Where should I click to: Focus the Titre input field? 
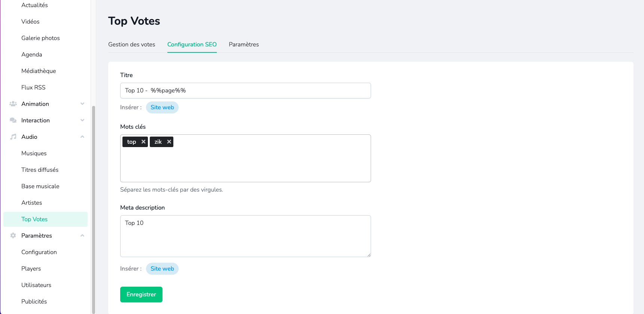click(x=245, y=91)
